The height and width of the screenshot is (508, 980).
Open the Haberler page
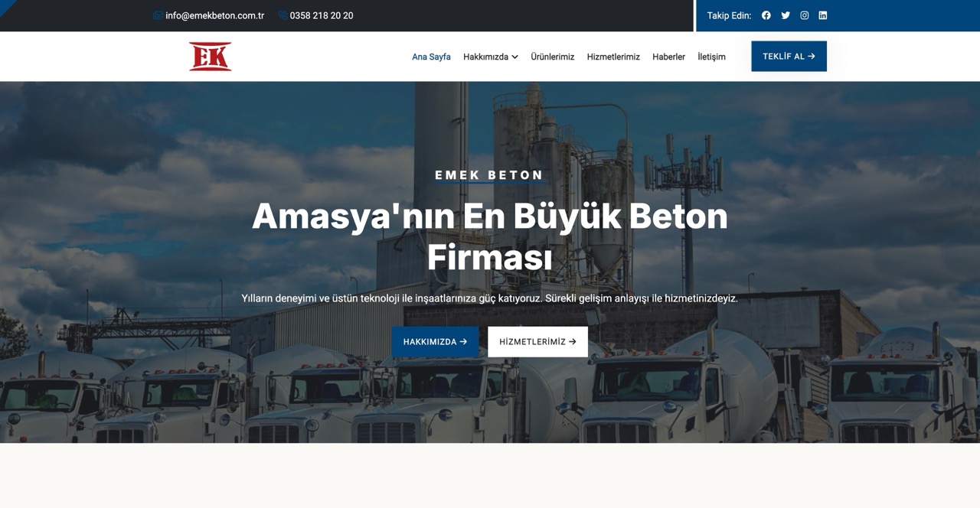point(668,56)
